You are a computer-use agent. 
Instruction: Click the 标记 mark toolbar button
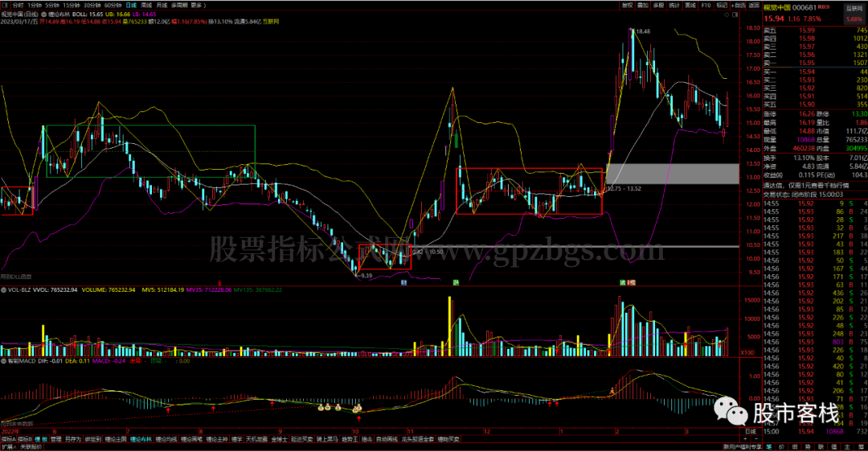coord(722,5)
